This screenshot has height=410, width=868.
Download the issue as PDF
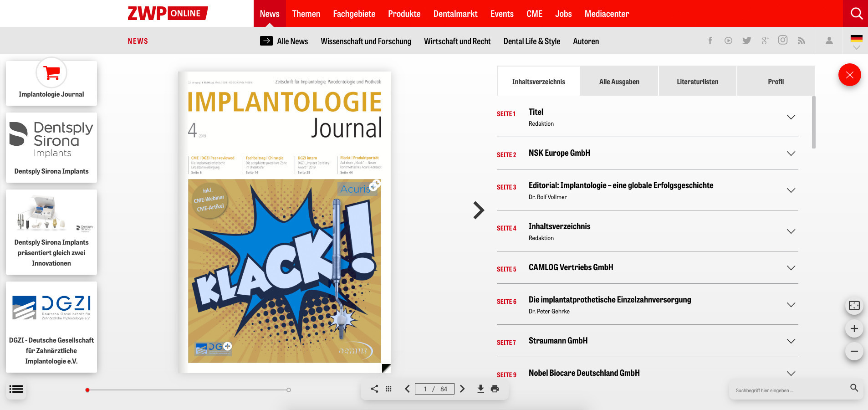(480, 389)
